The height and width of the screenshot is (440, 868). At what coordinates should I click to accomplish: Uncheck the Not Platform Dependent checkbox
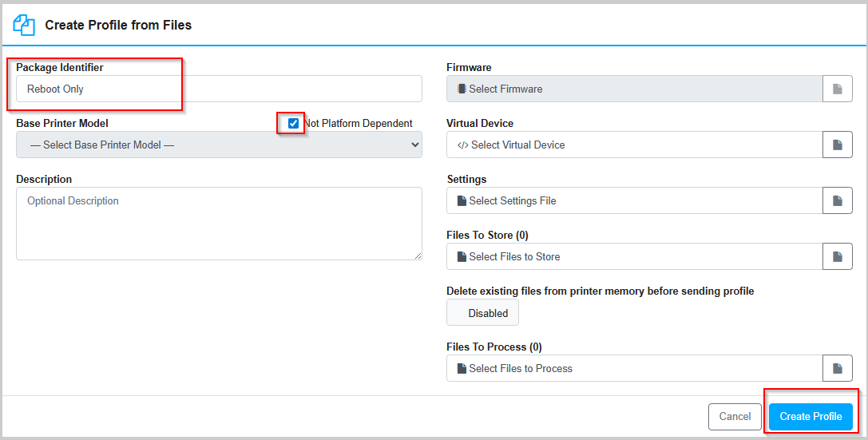pyautogui.click(x=293, y=124)
